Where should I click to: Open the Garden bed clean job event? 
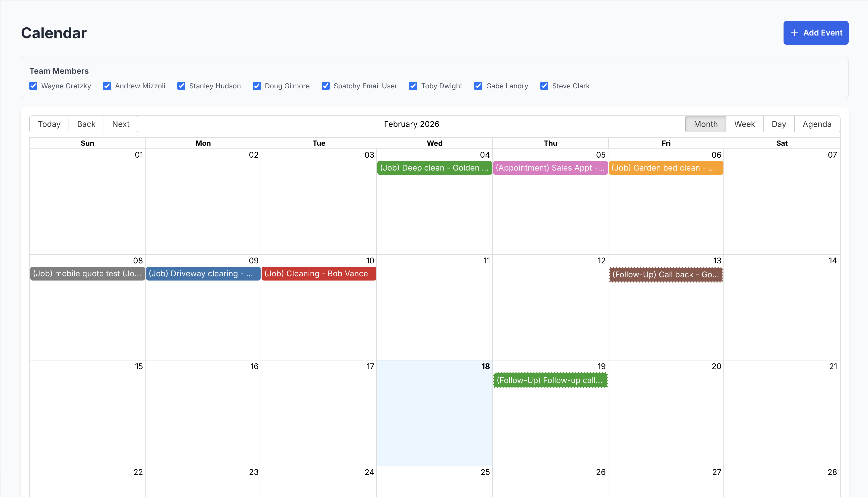tap(666, 168)
